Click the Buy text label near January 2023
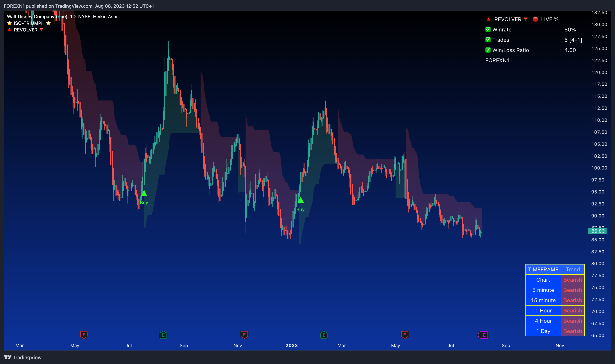The width and height of the screenshot is (615, 364). 300,209
